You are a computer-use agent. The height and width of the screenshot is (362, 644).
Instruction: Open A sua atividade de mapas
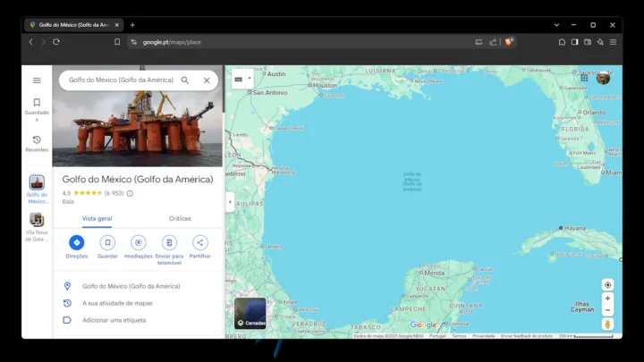tap(138, 303)
